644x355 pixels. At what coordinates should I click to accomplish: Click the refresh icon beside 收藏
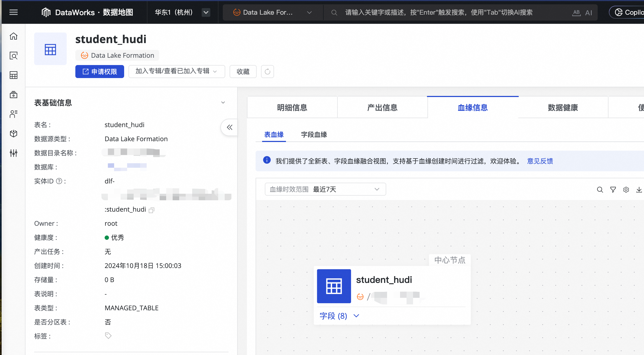click(x=267, y=72)
